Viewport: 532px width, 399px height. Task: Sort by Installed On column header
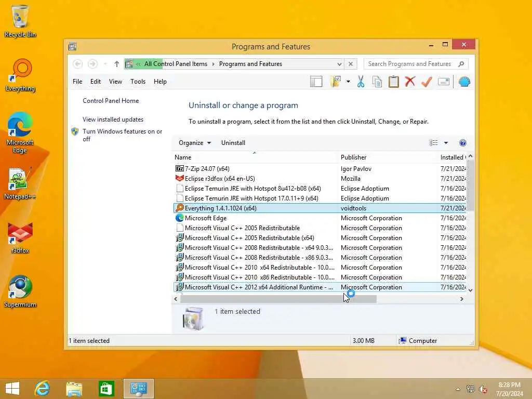pyautogui.click(x=453, y=157)
